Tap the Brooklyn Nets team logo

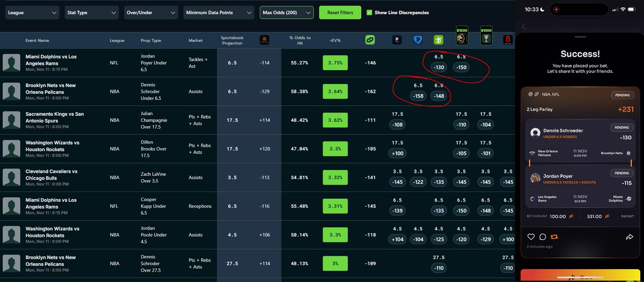click(x=628, y=153)
